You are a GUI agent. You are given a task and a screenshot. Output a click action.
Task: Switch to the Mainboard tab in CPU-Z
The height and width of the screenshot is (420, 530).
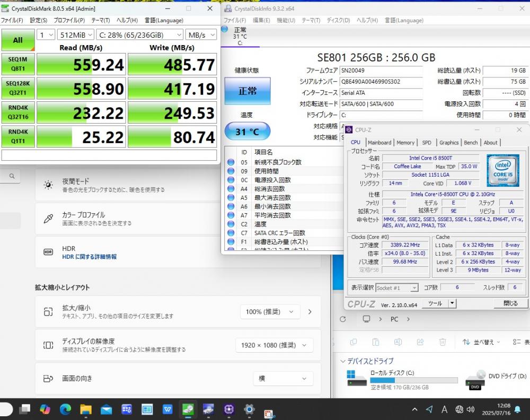tap(379, 143)
